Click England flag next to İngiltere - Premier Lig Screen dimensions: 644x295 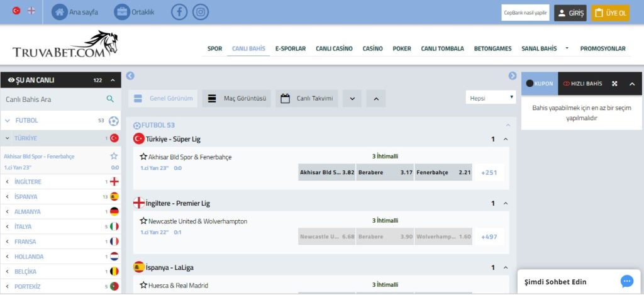[x=139, y=203]
